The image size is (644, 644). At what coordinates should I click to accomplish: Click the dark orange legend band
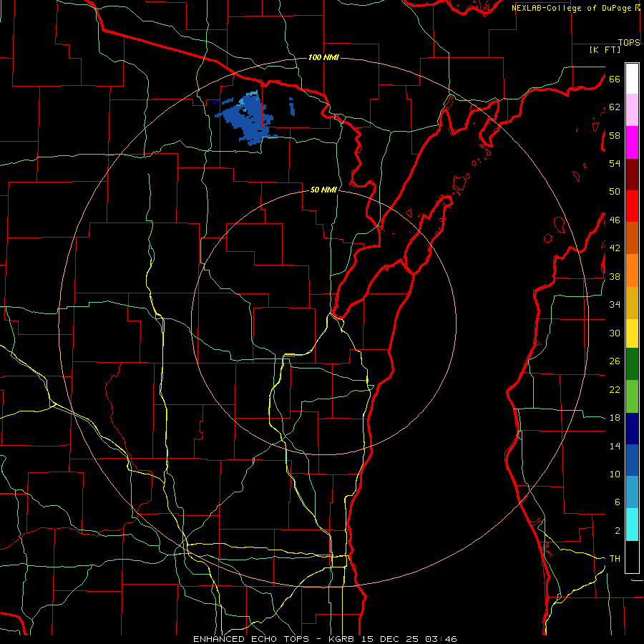pyautogui.click(x=632, y=238)
